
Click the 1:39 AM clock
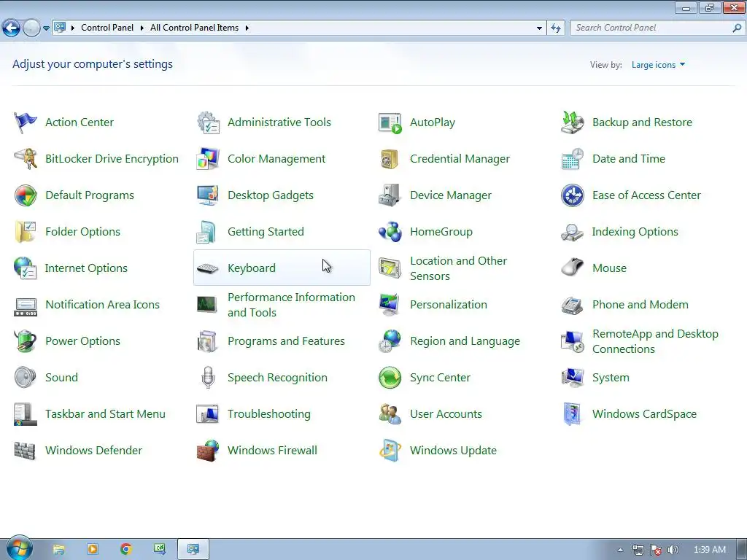click(709, 550)
